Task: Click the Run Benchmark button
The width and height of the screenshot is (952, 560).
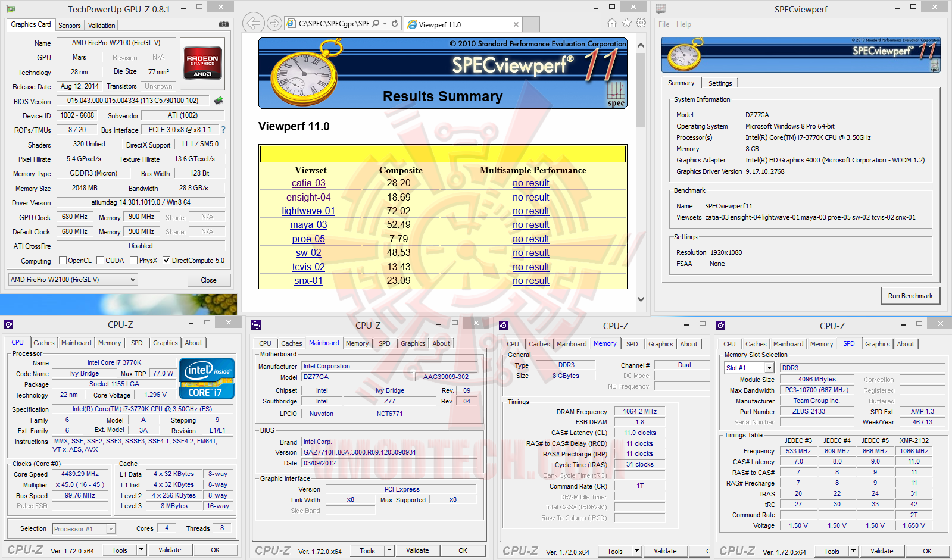Action: tap(910, 296)
